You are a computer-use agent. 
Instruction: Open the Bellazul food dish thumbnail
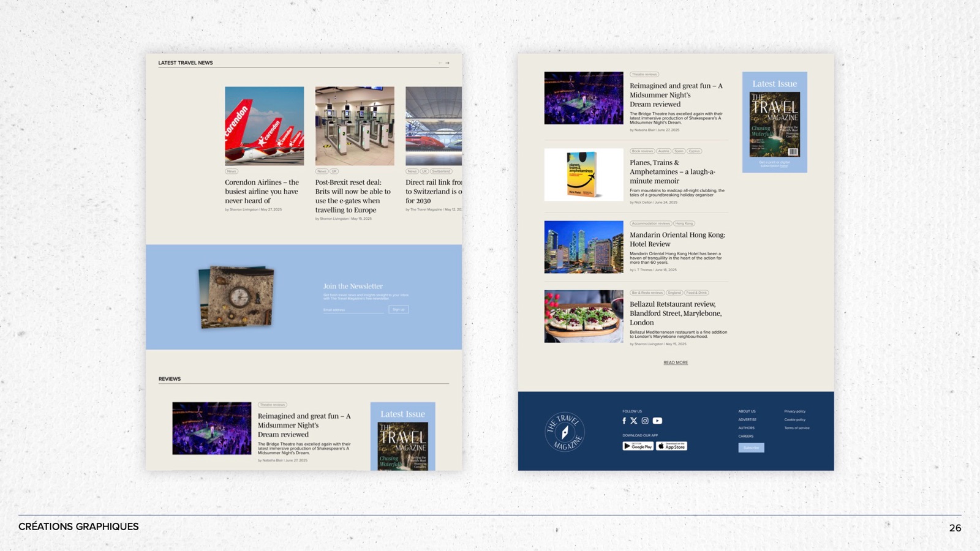(584, 316)
